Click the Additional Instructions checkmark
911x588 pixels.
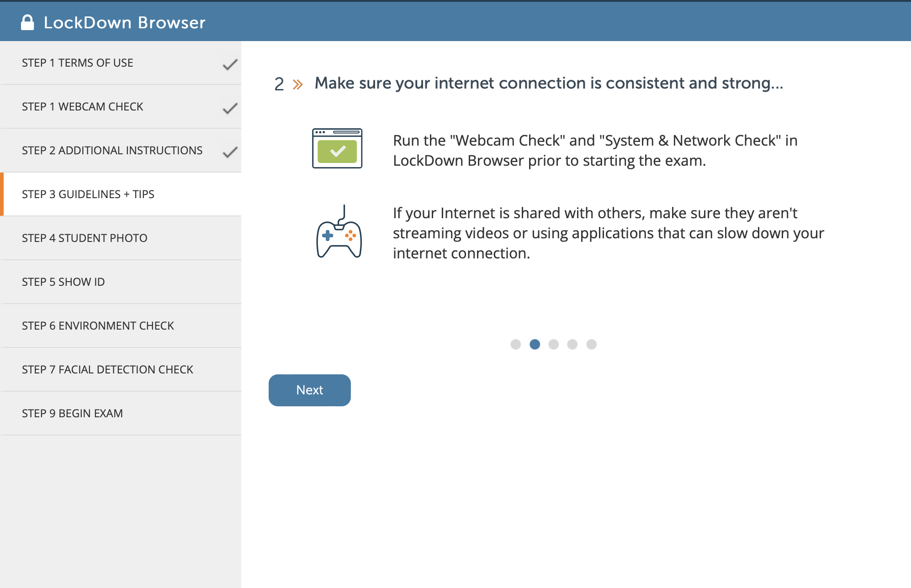230,152
